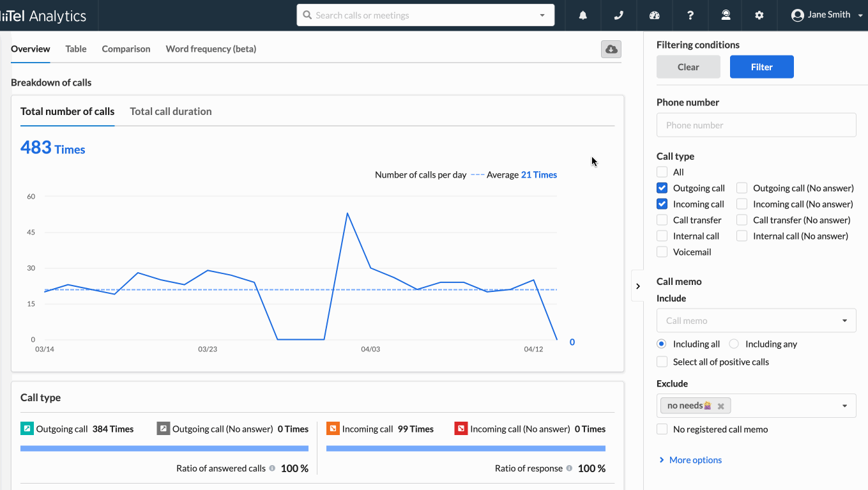Click the chart peak near 04/01
Screen dimensions: 868x490
coord(347,213)
